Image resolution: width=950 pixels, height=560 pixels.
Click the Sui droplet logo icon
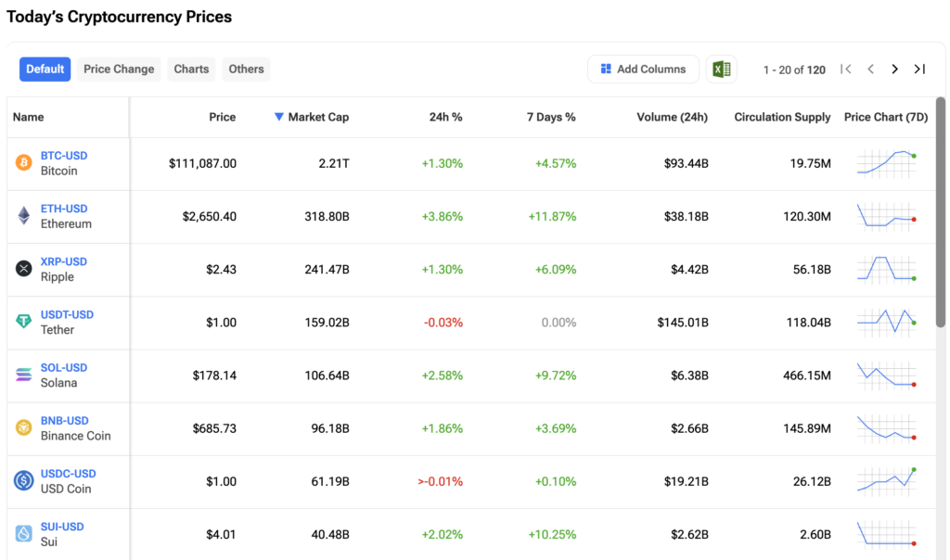[23, 534]
